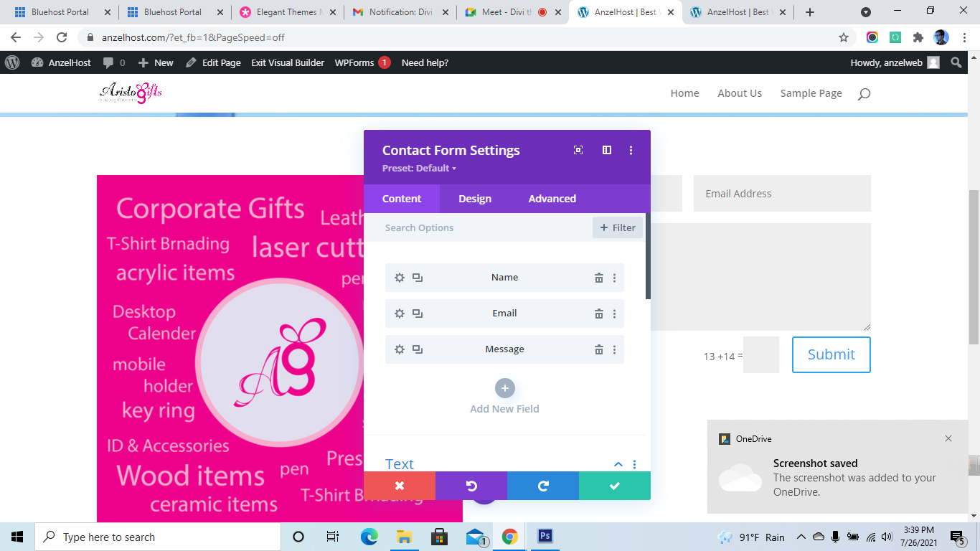Switch to the Design tab
980x551 pixels.
coord(475,199)
